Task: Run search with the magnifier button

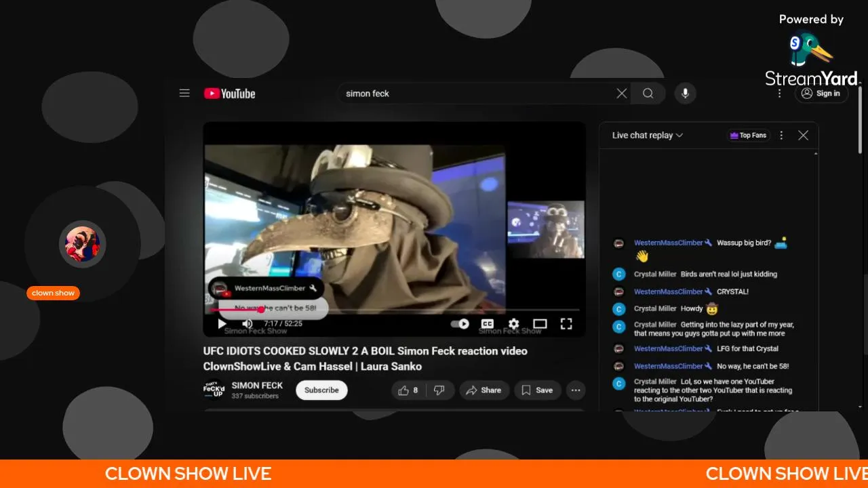Action: tap(648, 94)
